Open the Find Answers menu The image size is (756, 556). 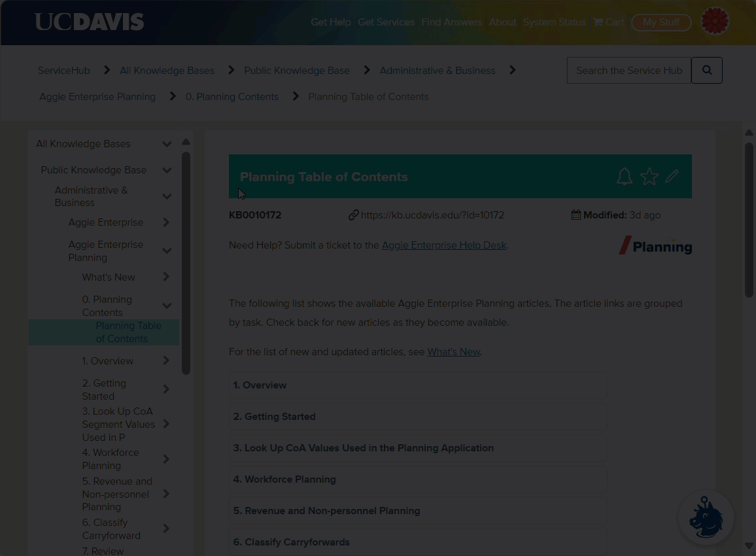452,22
